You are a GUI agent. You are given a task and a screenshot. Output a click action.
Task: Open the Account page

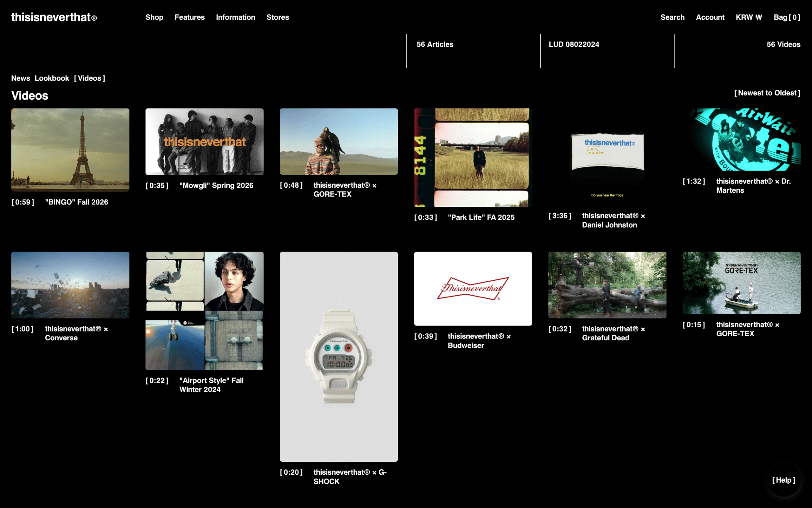(x=710, y=17)
